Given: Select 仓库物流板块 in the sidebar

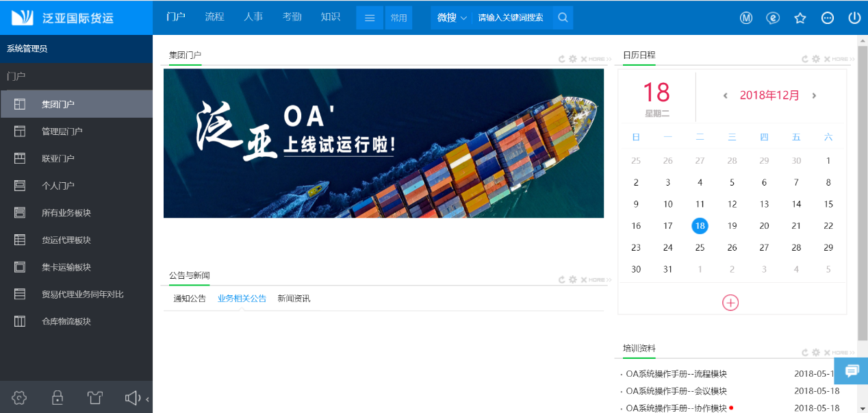Looking at the screenshot, I should click(76, 321).
